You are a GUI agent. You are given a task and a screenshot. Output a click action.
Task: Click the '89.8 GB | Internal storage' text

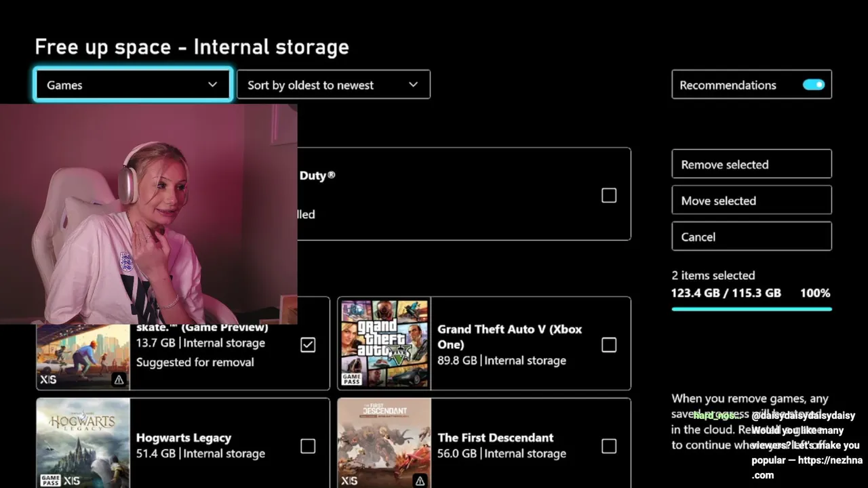(501, 360)
